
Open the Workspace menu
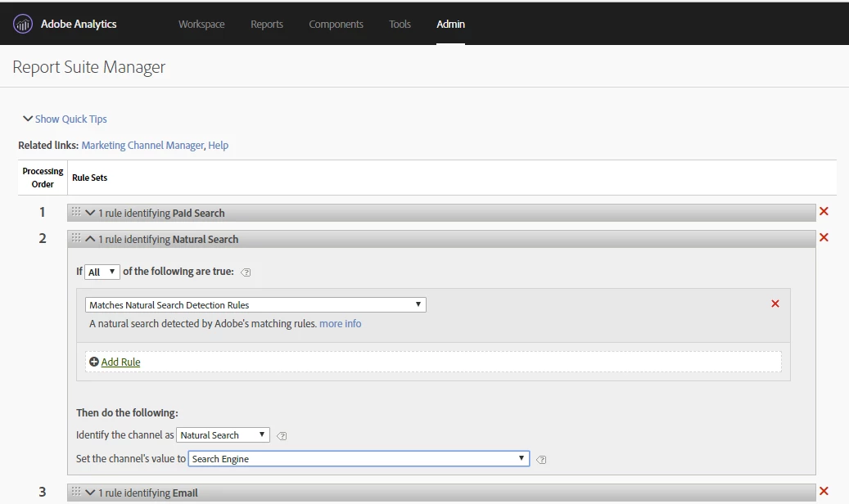(201, 24)
